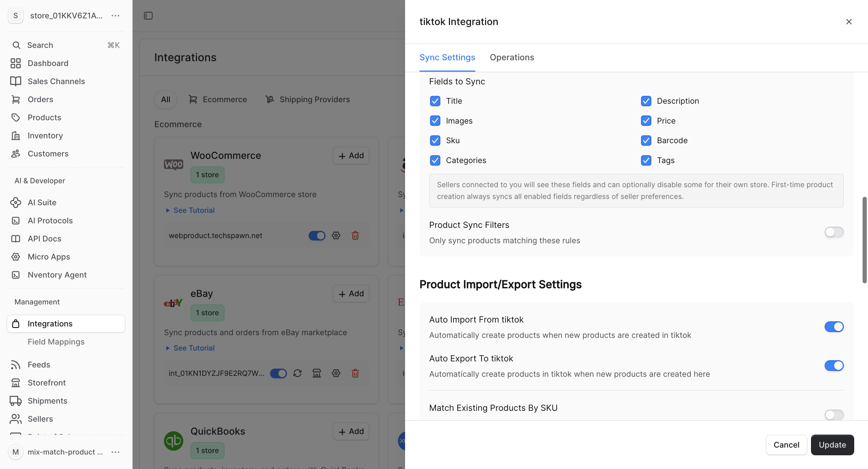
Task: Open AI Suite icon
Action: click(x=15, y=203)
